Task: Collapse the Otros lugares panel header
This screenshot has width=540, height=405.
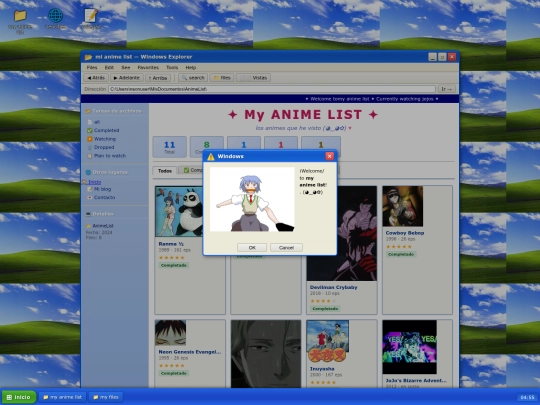Action: click(x=114, y=172)
